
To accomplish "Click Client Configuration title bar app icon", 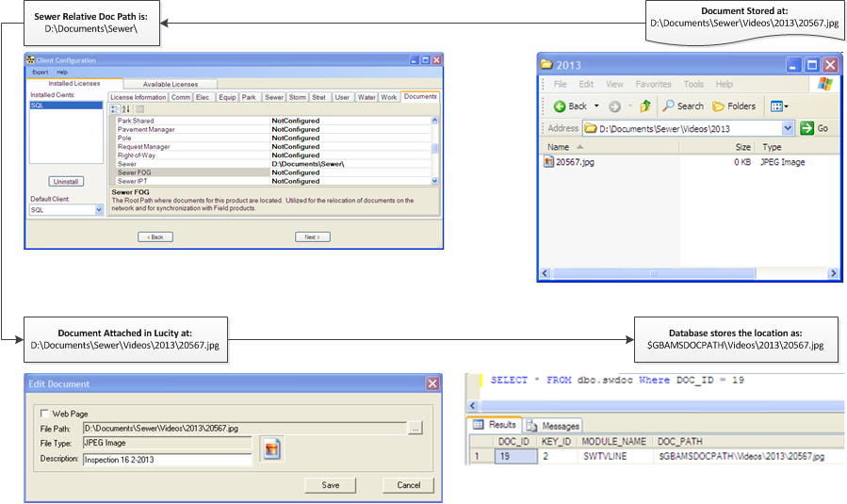I will [x=31, y=60].
